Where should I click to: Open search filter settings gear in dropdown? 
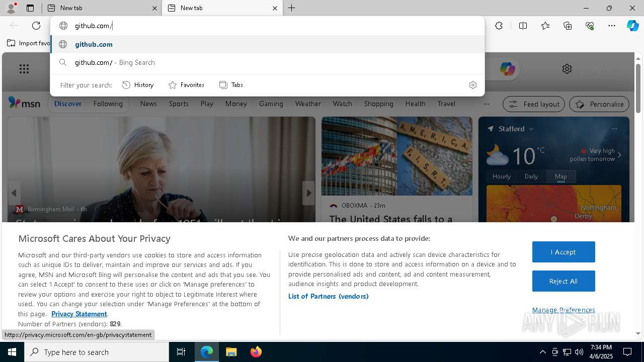(472, 85)
